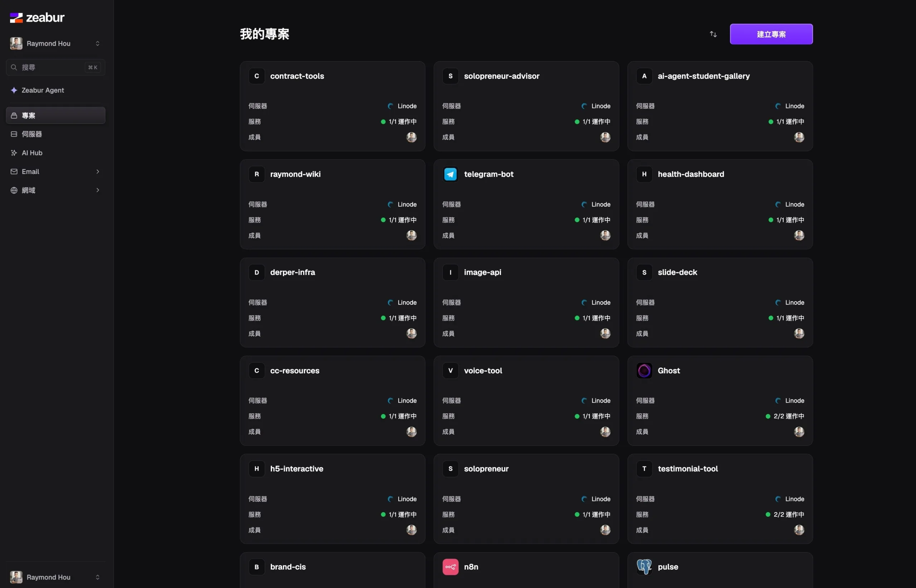Open the sort projects toggle icon
This screenshot has height=588, width=916.
713,34
